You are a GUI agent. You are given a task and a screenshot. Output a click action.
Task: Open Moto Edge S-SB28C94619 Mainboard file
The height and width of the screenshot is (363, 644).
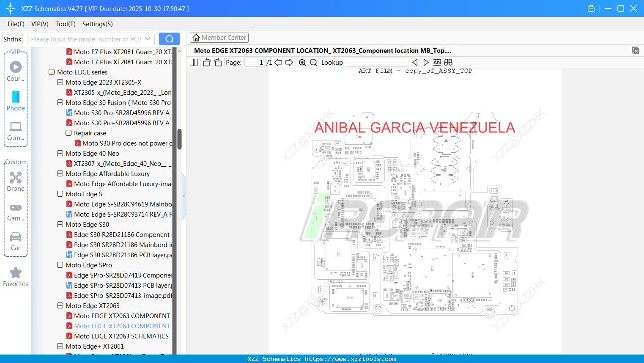pyautogui.click(x=119, y=204)
